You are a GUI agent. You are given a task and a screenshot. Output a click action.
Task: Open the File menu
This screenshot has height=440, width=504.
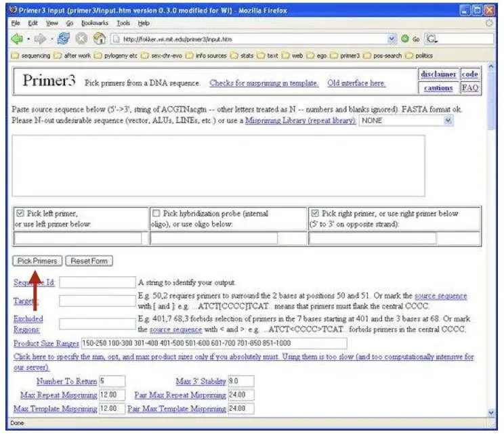point(16,23)
